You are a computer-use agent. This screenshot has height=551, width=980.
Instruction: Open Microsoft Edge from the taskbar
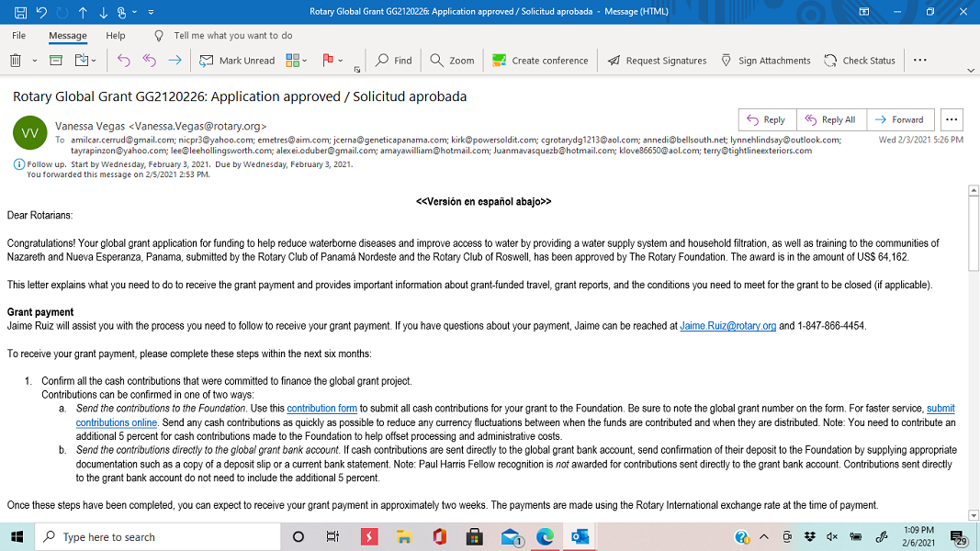pos(545,537)
